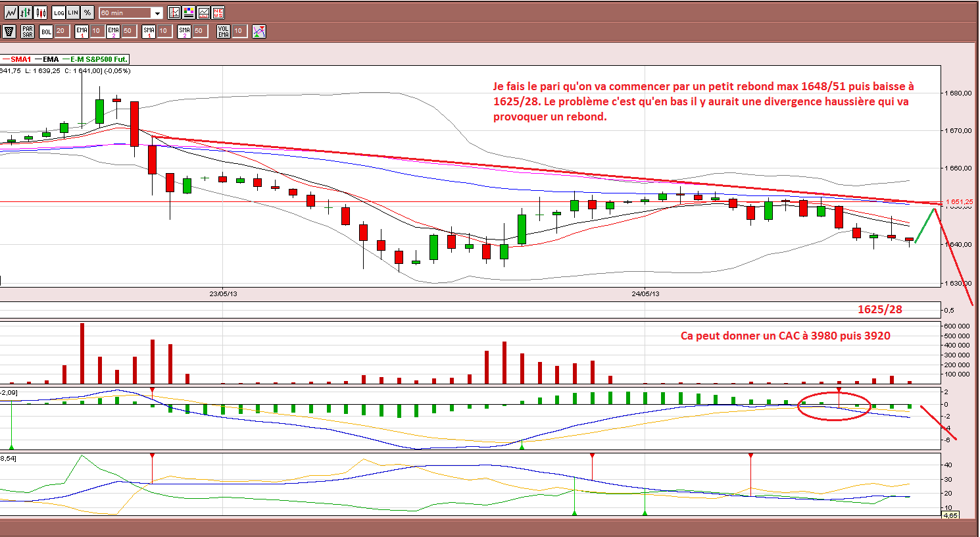
Task: Select the EMA legend label
Action: tap(51, 59)
